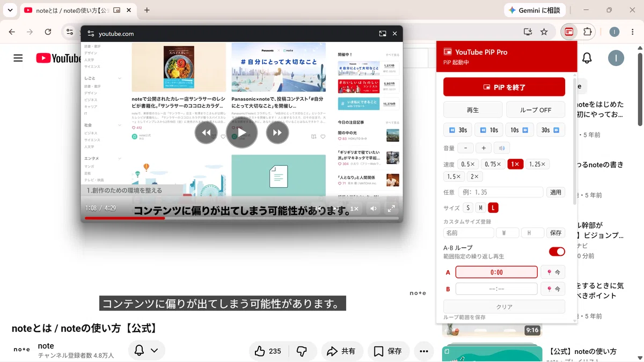Select 1× playback speed
Viewport: 644px width, 362px height.
pos(515,164)
